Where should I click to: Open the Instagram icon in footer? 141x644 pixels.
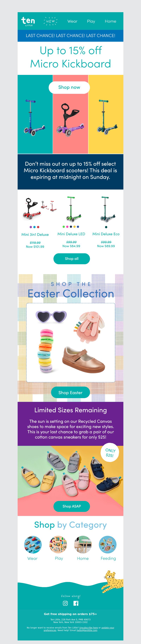(65, 603)
